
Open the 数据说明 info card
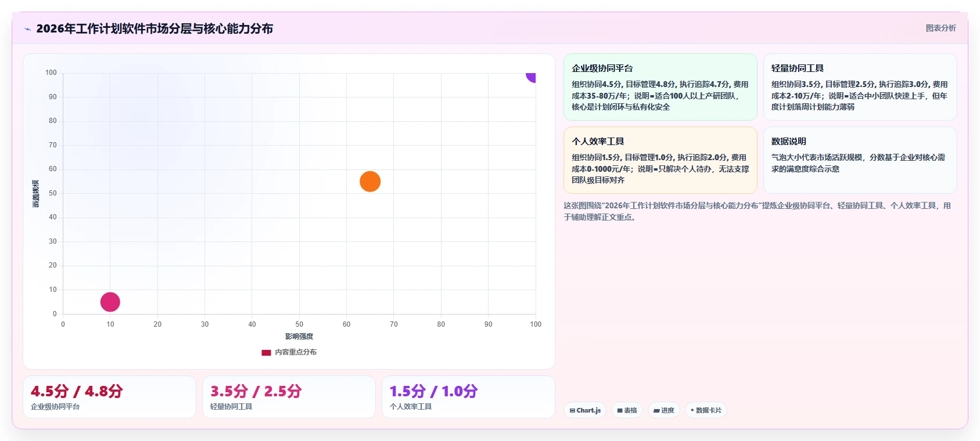[x=860, y=160]
